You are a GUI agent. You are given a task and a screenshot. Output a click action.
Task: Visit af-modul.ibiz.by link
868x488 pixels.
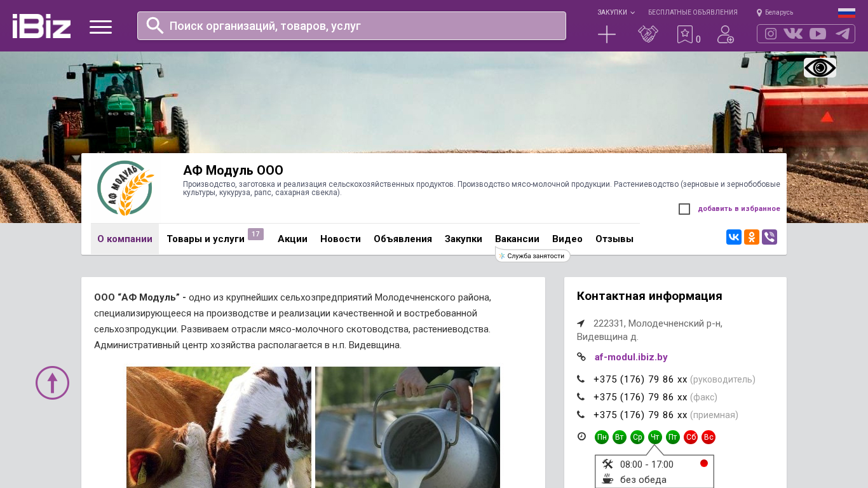(x=631, y=357)
